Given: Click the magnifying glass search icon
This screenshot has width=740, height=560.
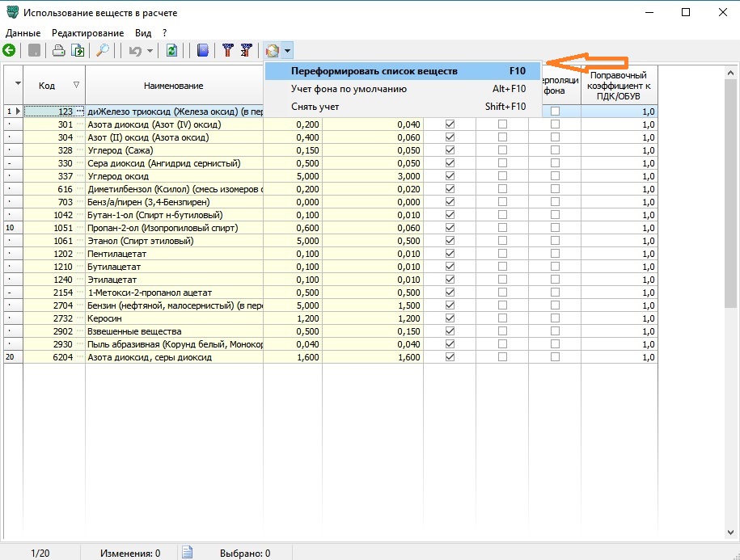Looking at the screenshot, I should pyautogui.click(x=103, y=51).
